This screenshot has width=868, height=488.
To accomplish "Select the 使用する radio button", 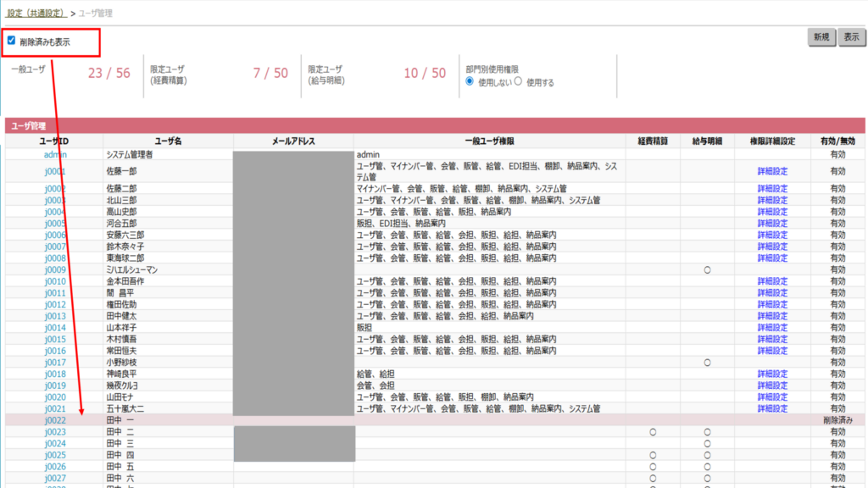I will pos(519,82).
